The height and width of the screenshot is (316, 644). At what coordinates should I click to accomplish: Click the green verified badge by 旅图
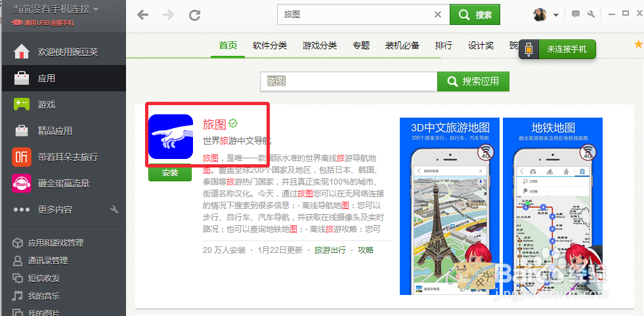[x=233, y=123]
